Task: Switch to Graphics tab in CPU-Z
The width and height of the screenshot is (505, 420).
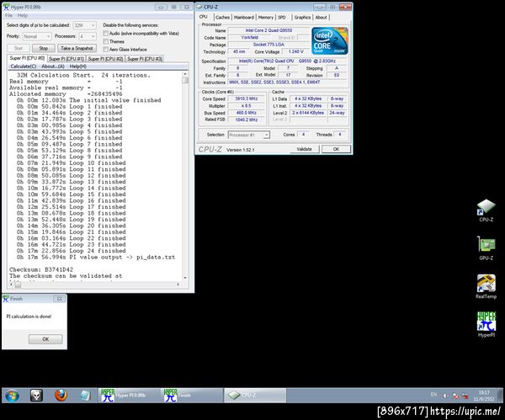Action: click(x=302, y=18)
